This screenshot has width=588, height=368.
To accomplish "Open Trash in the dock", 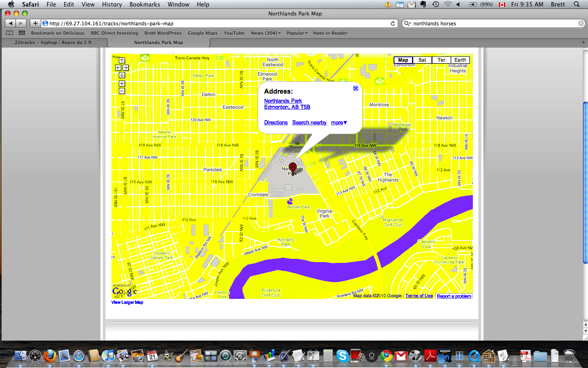I will (x=569, y=356).
